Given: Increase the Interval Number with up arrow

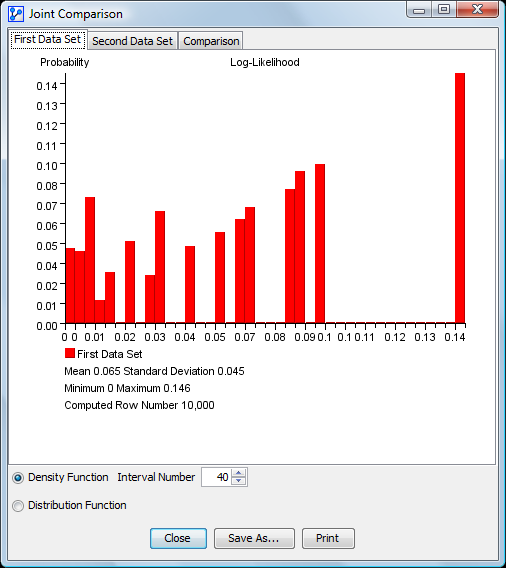Looking at the screenshot, I should click(x=238, y=473).
